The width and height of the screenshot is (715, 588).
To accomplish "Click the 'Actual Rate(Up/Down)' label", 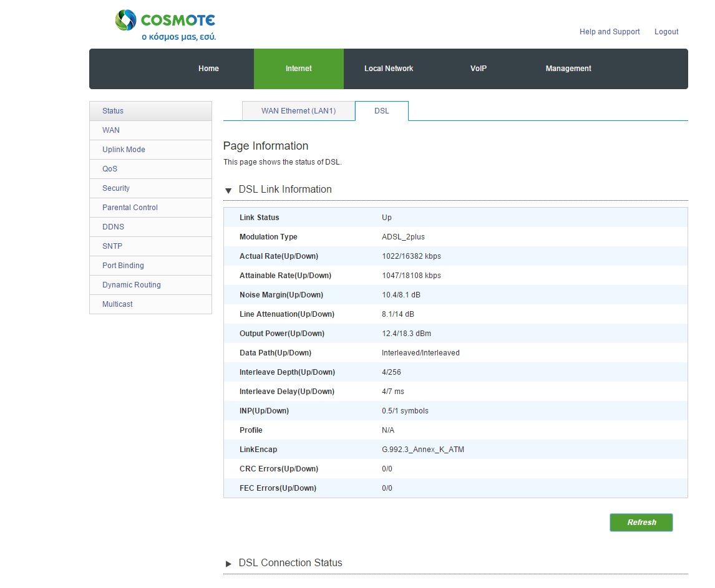I will pyautogui.click(x=279, y=256).
